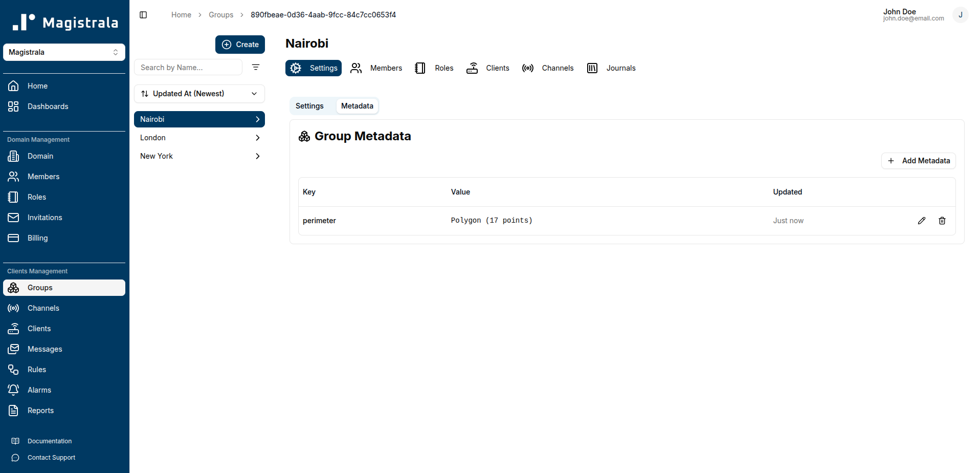Click the Search by Name input field
Screen dimensions: 980x473
(x=188, y=67)
